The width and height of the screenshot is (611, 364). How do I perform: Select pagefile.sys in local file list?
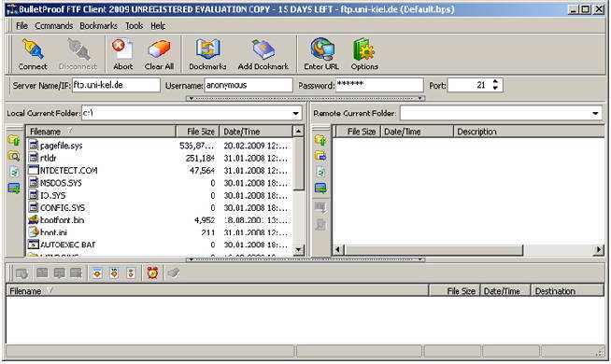click(x=61, y=146)
